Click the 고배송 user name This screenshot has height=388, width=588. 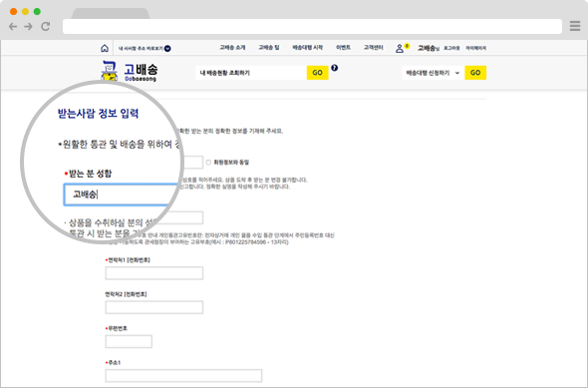(x=427, y=48)
